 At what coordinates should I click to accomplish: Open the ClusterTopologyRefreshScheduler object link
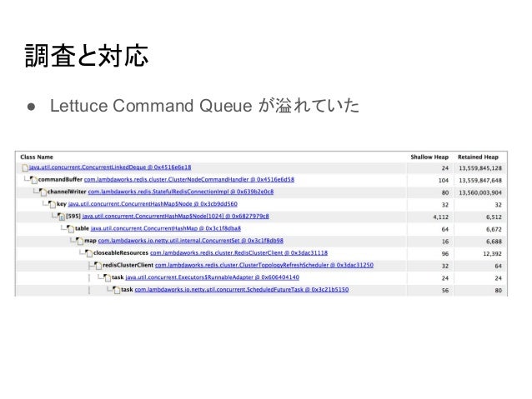(264, 265)
